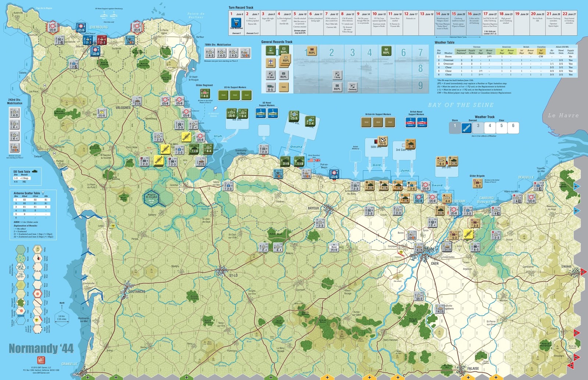Select the gray 7 Army counter on the General Records Track

point(337,75)
